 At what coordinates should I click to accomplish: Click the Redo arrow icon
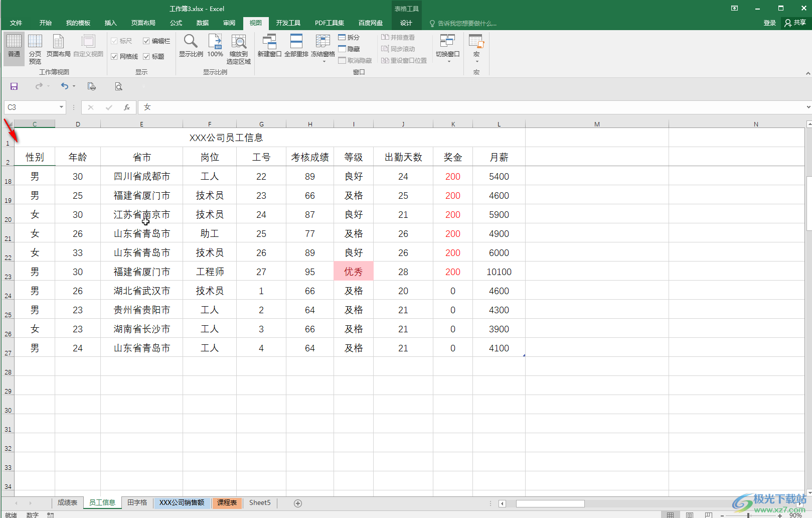tap(39, 86)
